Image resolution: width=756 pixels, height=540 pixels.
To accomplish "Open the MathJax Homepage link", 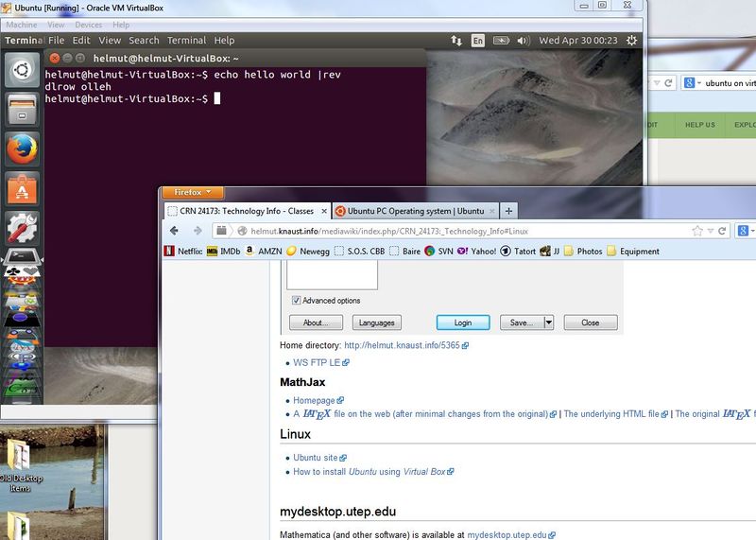I will click(318, 400).
